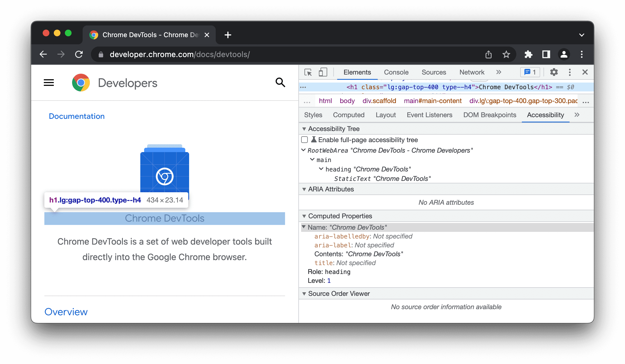The image size is (625, 364).
Task: Click the close DevTools X button
Action: coord(585,72)
